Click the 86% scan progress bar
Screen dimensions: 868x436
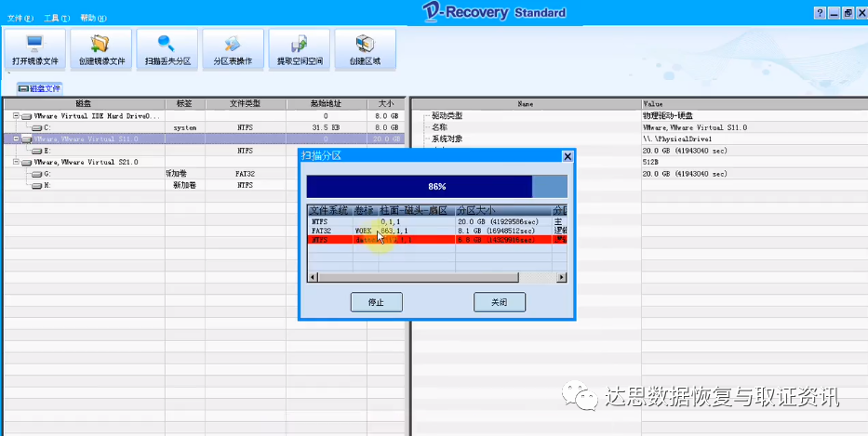pyautogui.click(x=436, y=187)
